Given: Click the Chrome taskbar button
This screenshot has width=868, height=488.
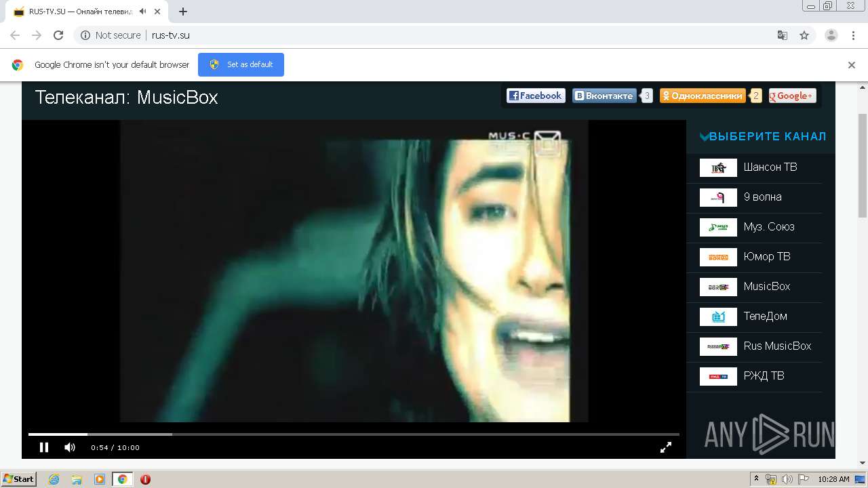Looking at the screenshot, I should pos(122,479).
